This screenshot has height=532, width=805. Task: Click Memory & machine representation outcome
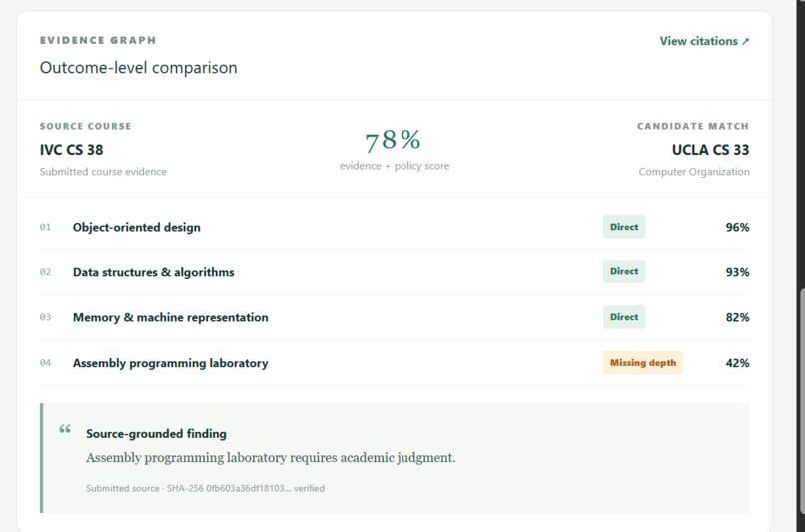pyautogui.click(x=395, y=317)
